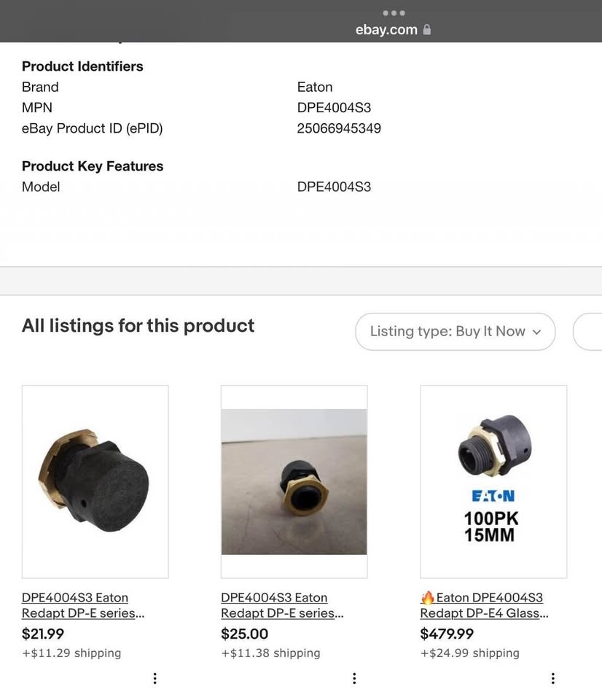Open the partially visible filter pill at right edge

pyautogui.click(x=587, y=331)
